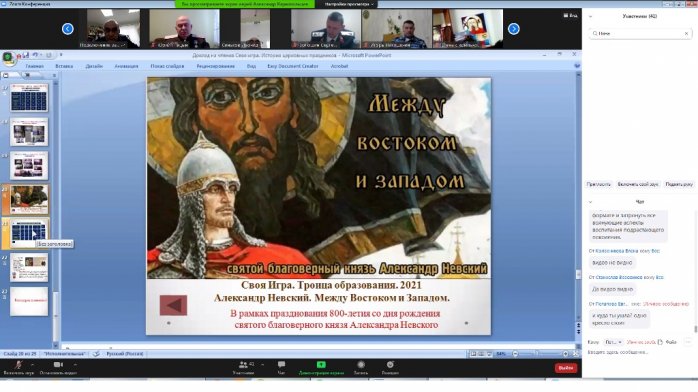This screenshot has height=392, width=698.
Task: Show next participant videos with right arrow
Action: [514, 29]
